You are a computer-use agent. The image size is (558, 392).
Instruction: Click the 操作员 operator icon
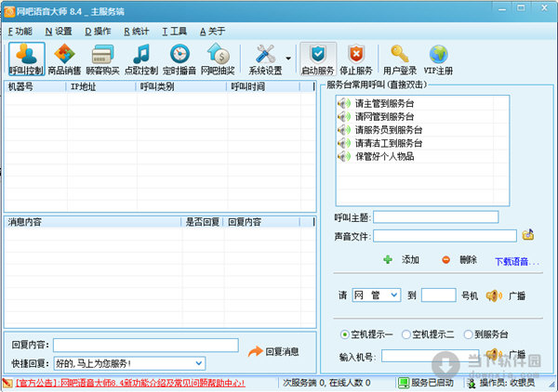[472, 383]
